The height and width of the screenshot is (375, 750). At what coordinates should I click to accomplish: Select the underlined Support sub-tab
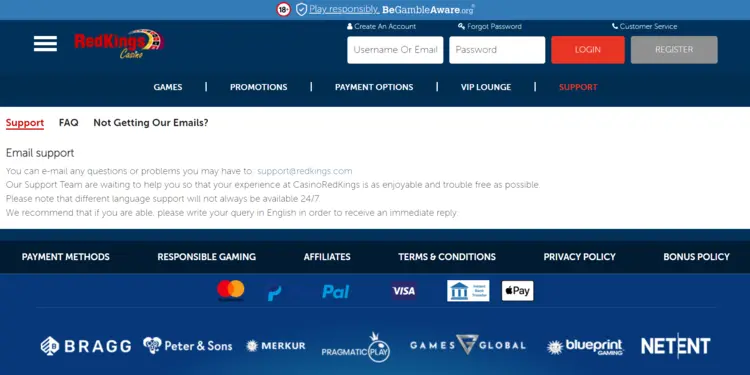25,123
